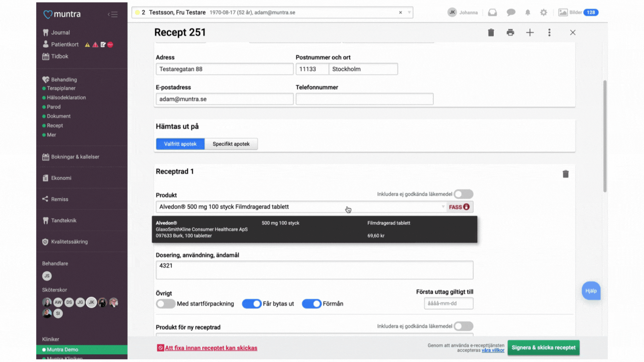644x362 pixels.
Task: Select the SI nurse avatar
Action: coord(58,313)
